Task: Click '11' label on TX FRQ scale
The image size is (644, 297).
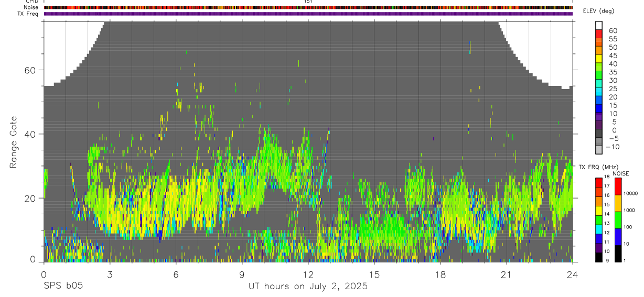Action: pyautogui.click(x=607, y=242)
